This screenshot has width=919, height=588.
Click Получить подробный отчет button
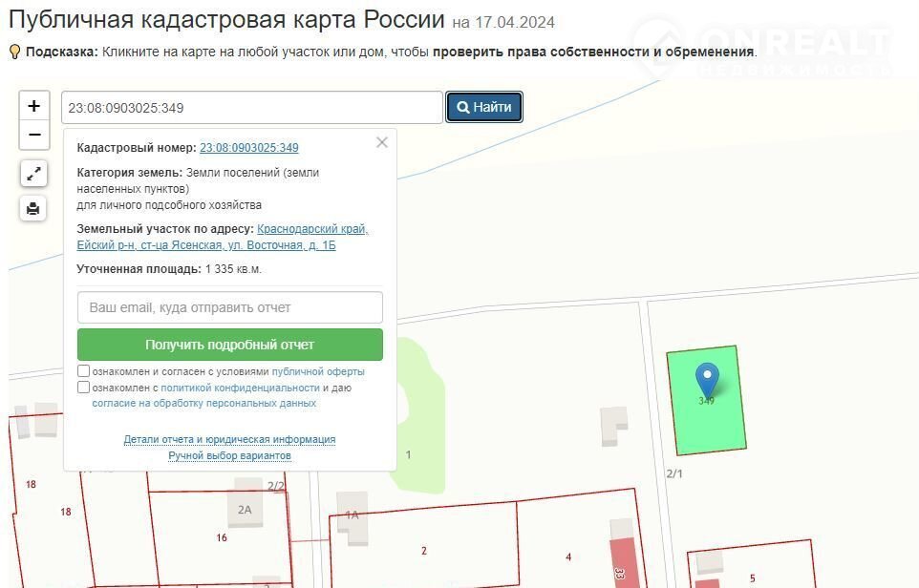coord(229,345)
